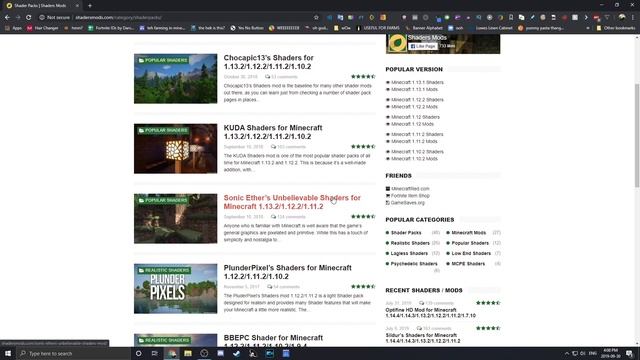640x360 pixels.
Task: Open the KUDA Shaders for Minecraft title
Action: (x=273, y=132)
